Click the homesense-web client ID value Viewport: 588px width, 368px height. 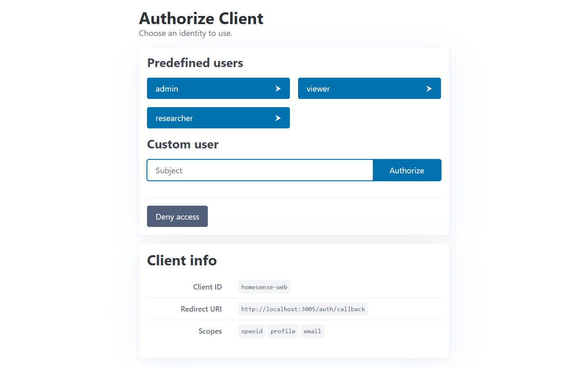point(264,287)
